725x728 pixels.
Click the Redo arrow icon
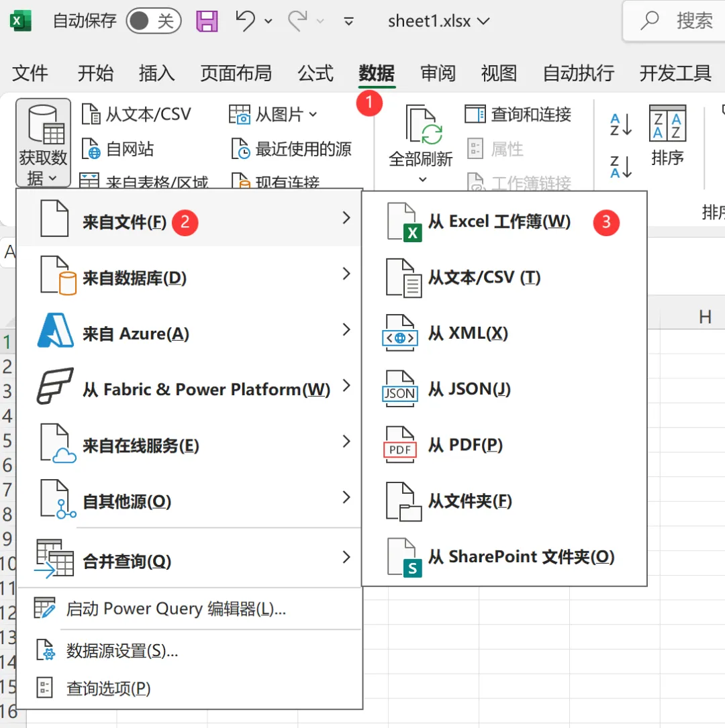(297, 21)
